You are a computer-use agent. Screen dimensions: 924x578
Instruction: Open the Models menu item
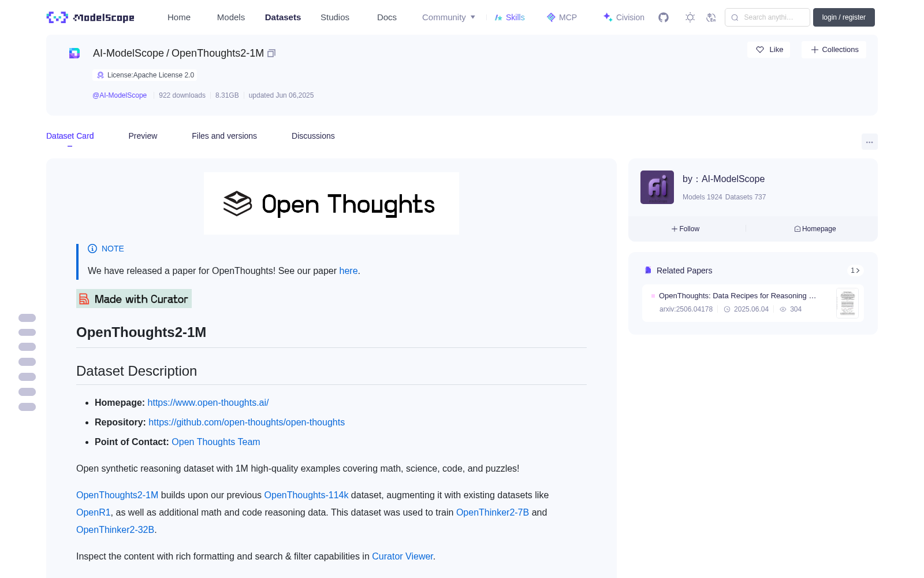231,17
